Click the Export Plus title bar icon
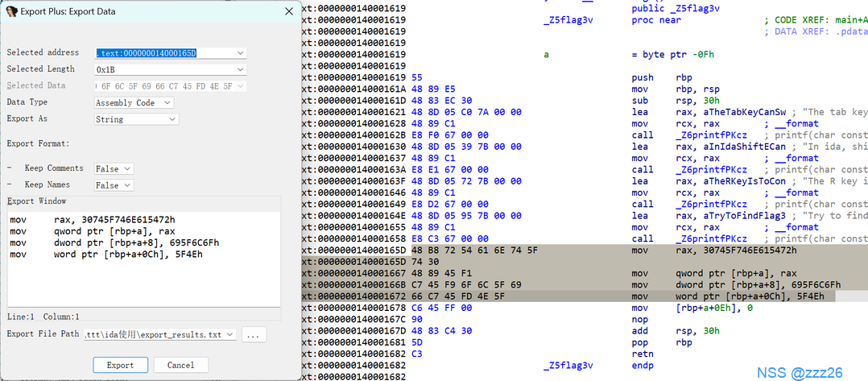This screenshot has height=381, width=868. pyautogui.click(x=11, y=11)
